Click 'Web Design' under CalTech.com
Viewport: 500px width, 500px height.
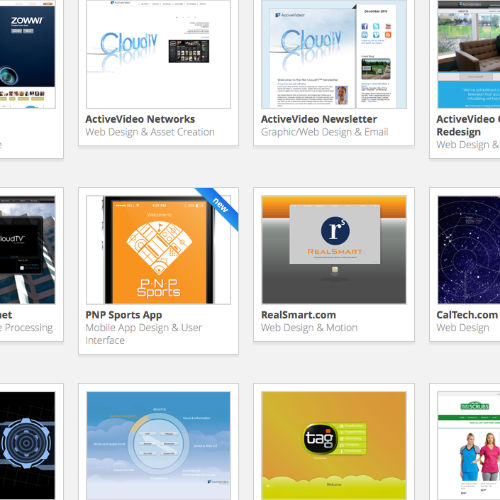(463, 328)
